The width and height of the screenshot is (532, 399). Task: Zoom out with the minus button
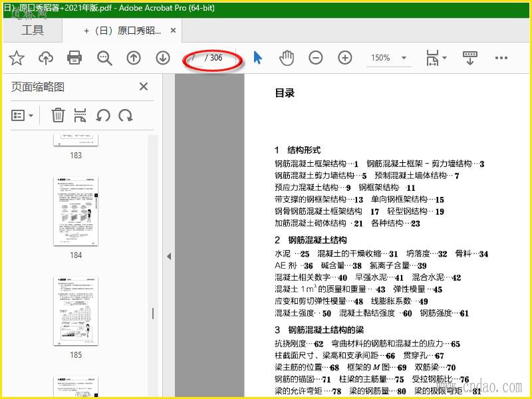click(x=315, y=58)
